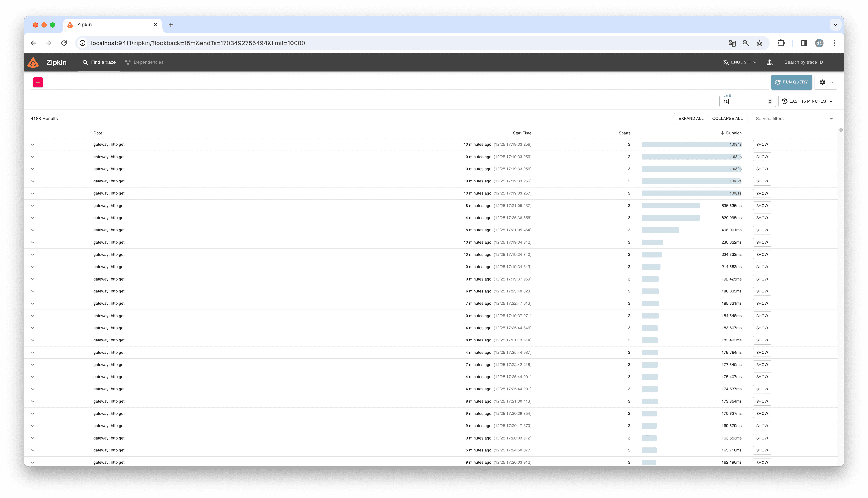Click the upload JSON trace icon
The image size is (868, 498).
click(x=769, y=62)
